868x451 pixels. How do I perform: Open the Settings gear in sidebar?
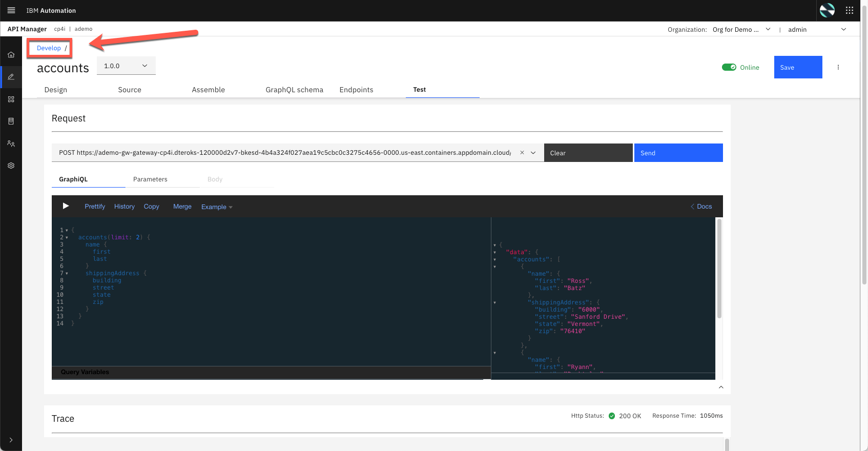(x=11, y=166)
